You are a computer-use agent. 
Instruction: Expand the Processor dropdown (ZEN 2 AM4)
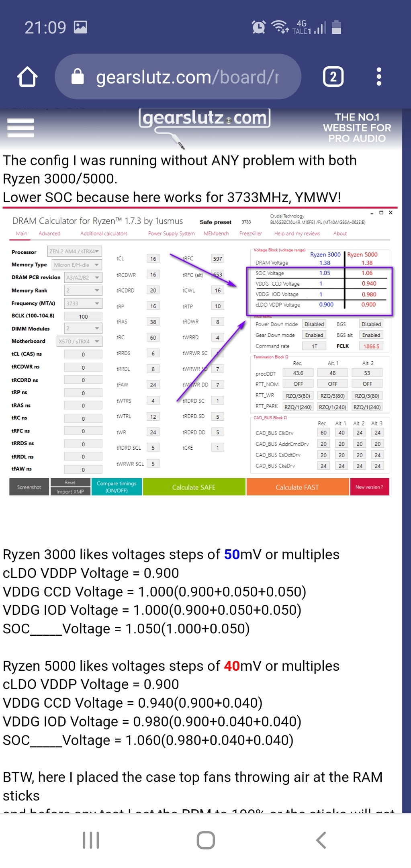point(74,251)
